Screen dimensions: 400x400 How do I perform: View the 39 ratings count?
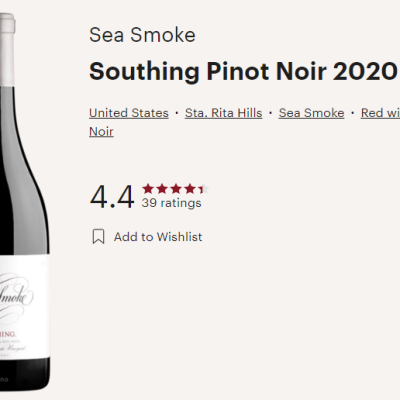[171, 203]
